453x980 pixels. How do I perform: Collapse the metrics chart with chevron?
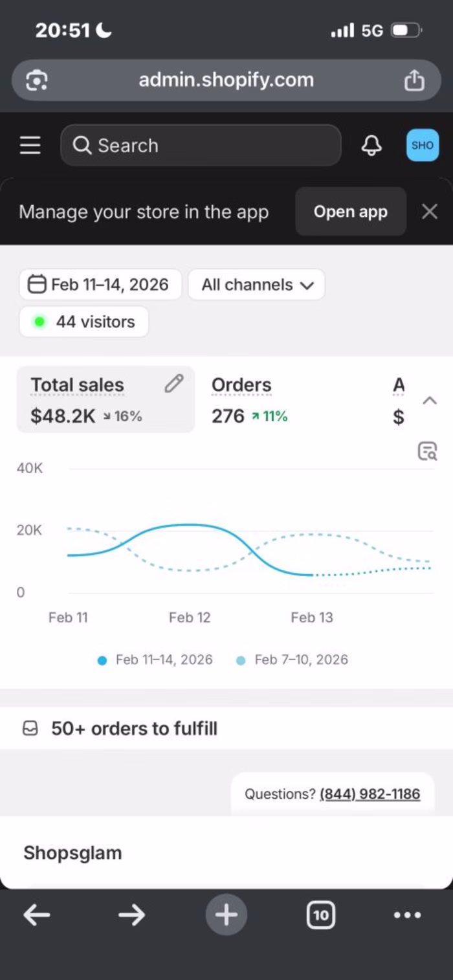click(x=430, y=401)
